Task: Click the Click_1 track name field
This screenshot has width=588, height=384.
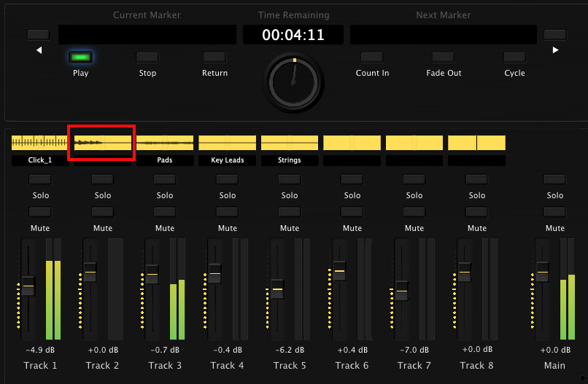Action: point(40,160)
